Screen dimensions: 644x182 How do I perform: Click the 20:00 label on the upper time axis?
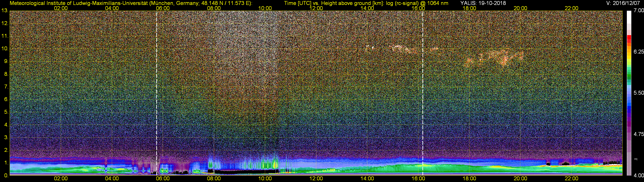point(520,8)
